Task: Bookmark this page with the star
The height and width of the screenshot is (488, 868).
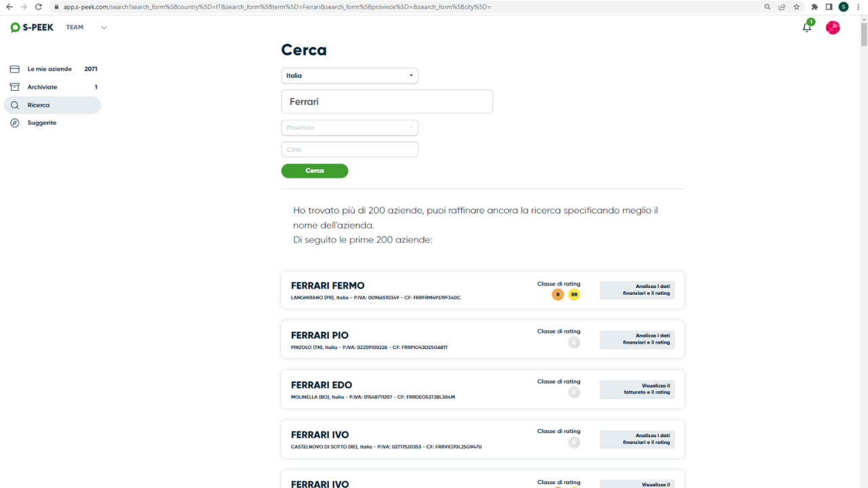Action: click(797, 7)
